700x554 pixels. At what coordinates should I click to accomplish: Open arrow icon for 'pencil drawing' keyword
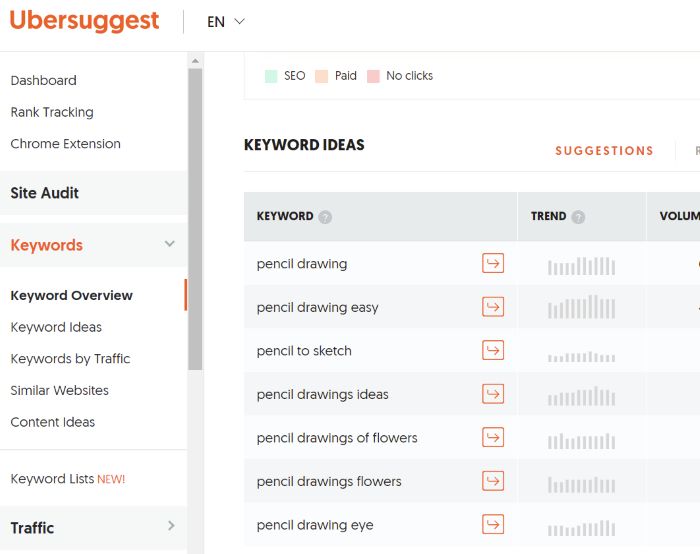(x=493, y=263)
